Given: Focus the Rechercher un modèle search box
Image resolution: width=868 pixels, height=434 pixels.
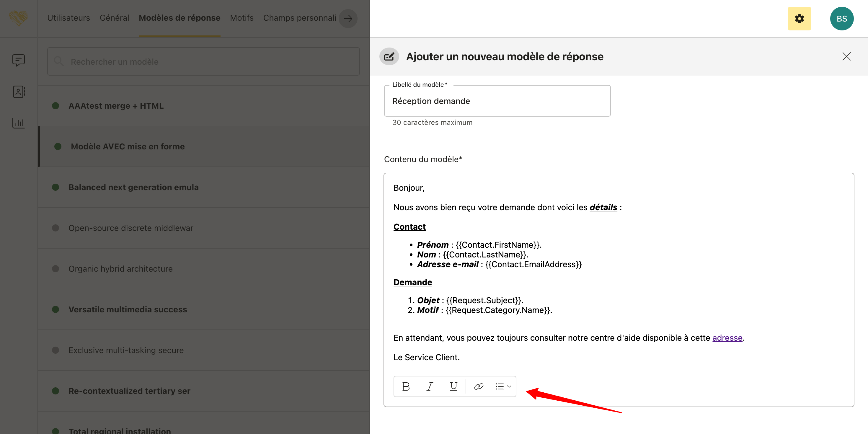Looking at the screenshot, I should (203, 62).
